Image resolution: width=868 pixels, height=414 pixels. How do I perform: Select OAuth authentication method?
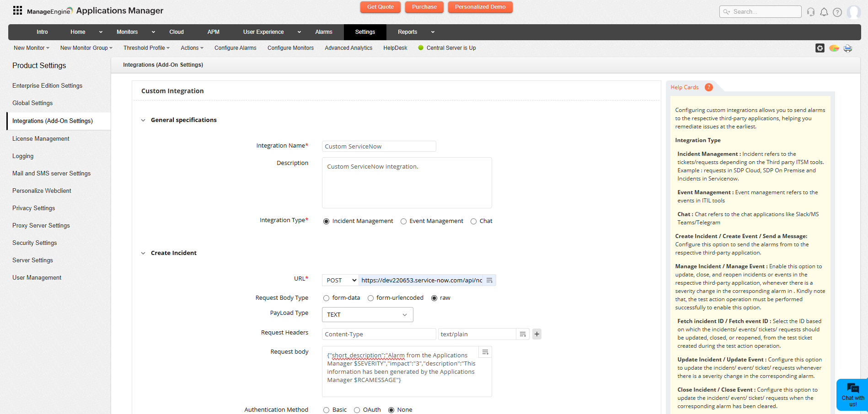pyautogui.click(x=357, y=410)
